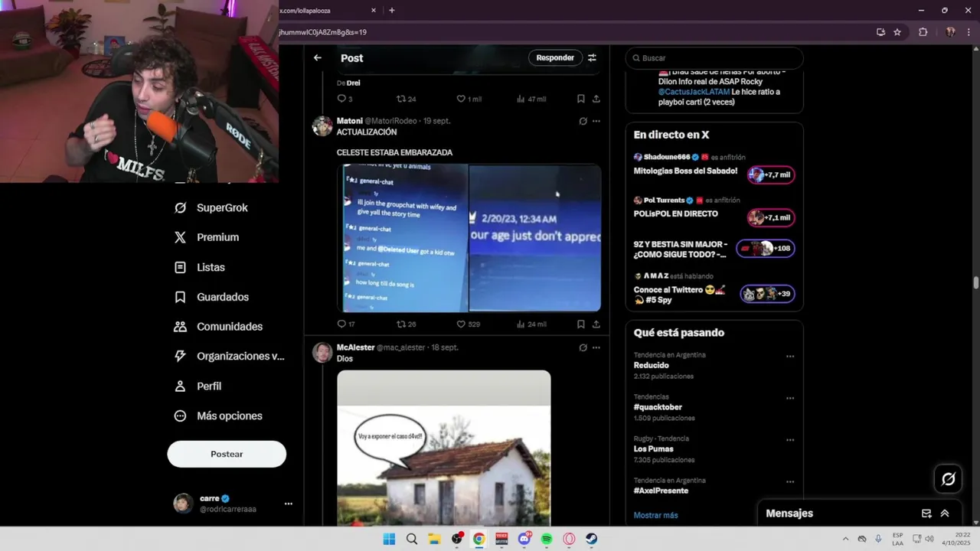Repost Matoni's post

[x=406, y=324]
